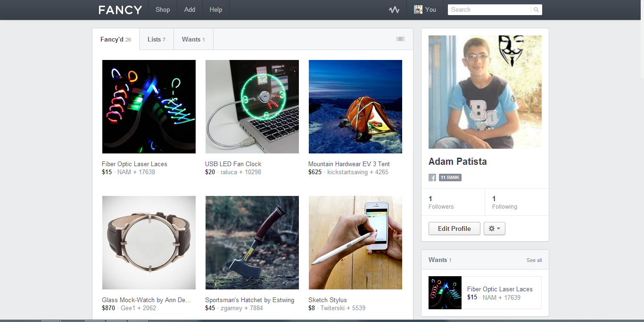This screenshot has height=322, width=644.
Task: Select the Fancy'd tab
Action: (x=116, y=39)
